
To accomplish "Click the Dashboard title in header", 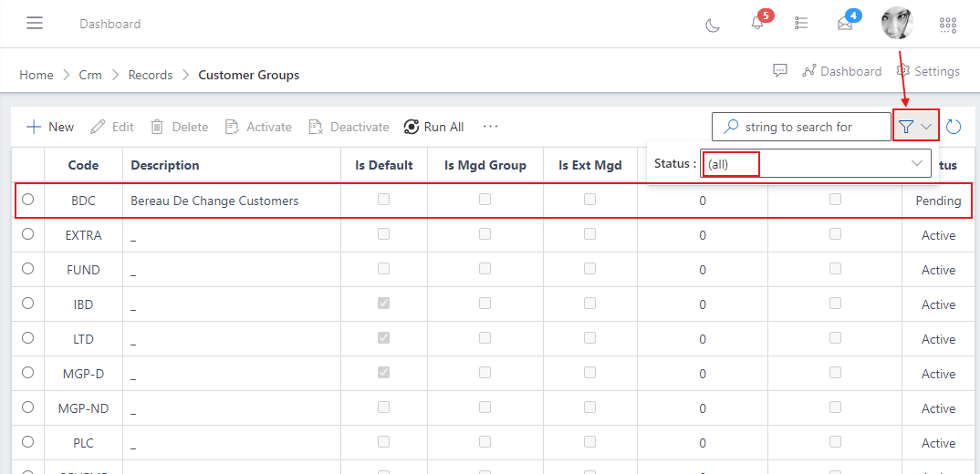I will click(110, 24).
